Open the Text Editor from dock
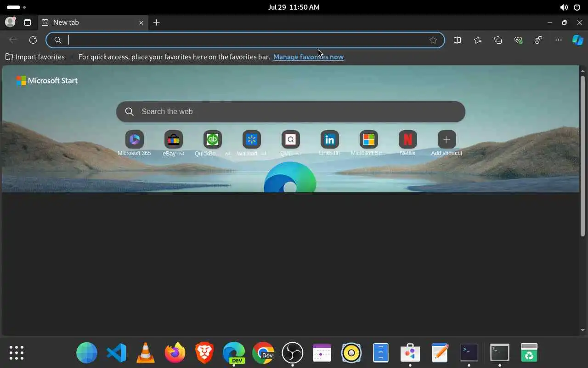 [x=440, y=353]
